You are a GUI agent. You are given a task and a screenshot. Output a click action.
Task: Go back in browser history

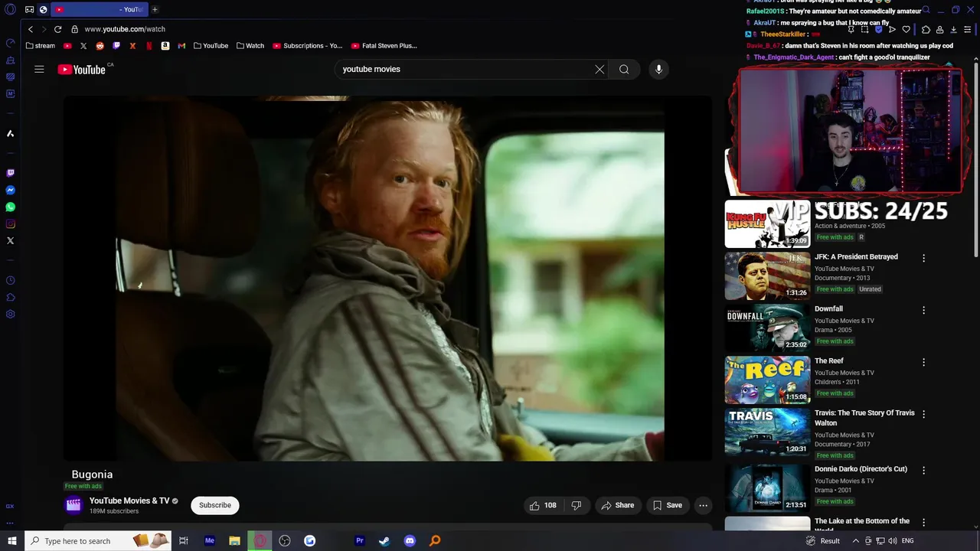31,29
